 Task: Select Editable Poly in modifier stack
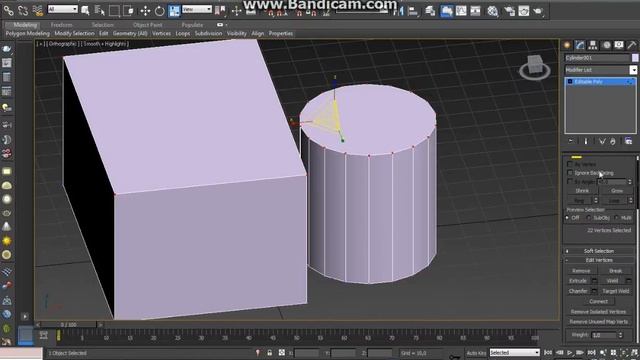pyautogui.click(x=600, y=82)
